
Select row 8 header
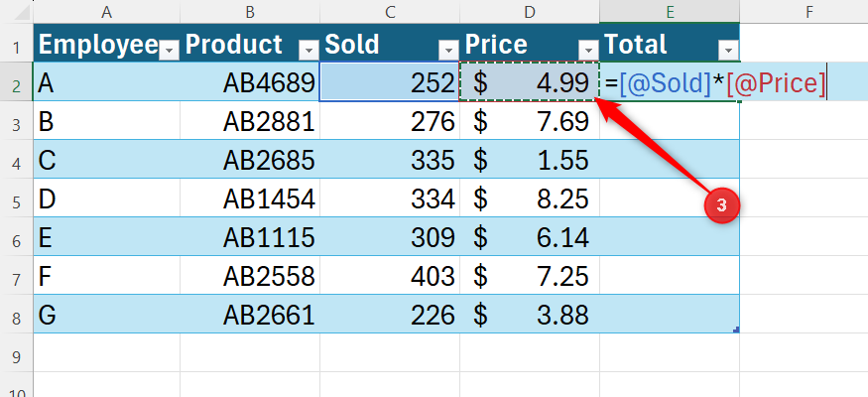pyautogui.click(x=16, y=314)
